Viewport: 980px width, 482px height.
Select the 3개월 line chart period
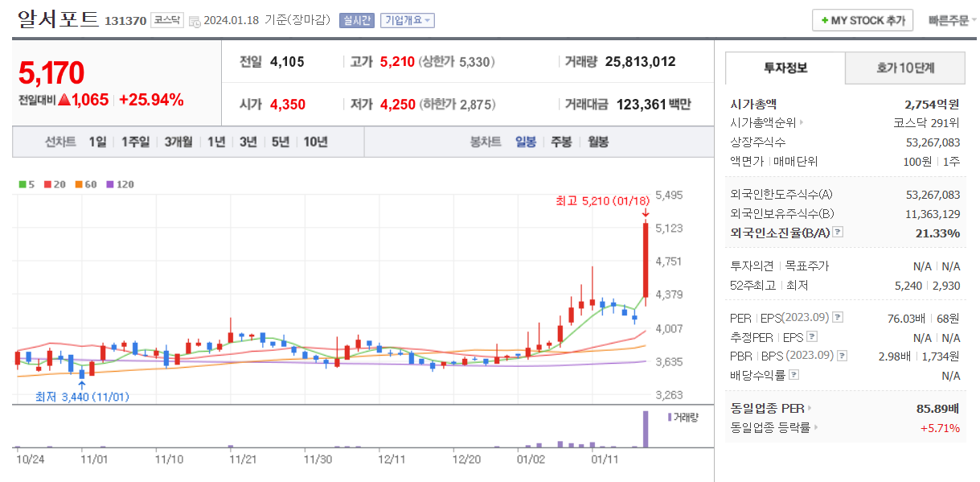(178, 142)
